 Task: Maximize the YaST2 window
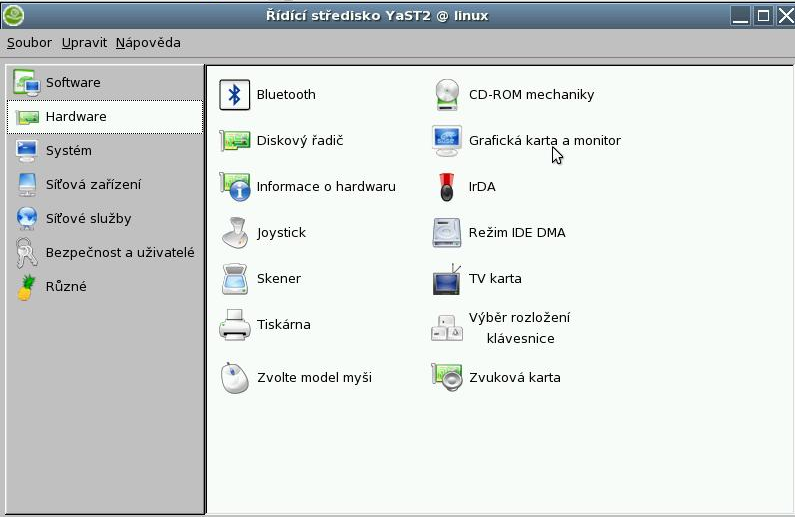coord(763,16)
